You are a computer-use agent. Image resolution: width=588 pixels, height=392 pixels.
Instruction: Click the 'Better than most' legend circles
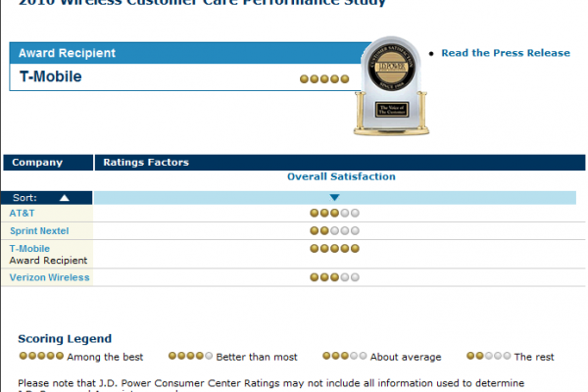(190, 356)
